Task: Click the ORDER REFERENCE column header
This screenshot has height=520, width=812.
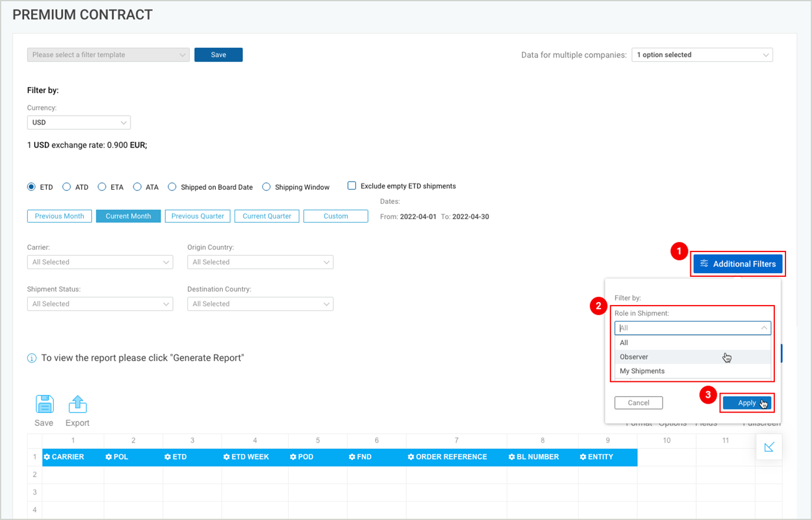Action: click(456, 457)
